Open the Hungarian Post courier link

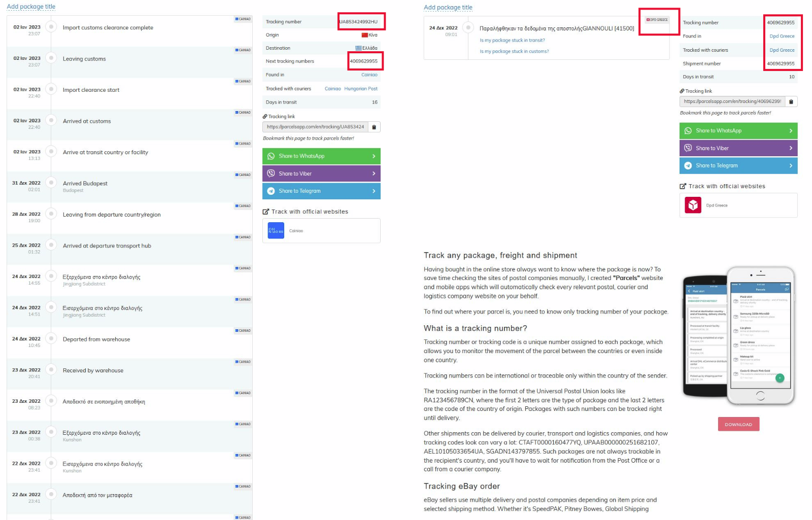(x=361, y=89)
